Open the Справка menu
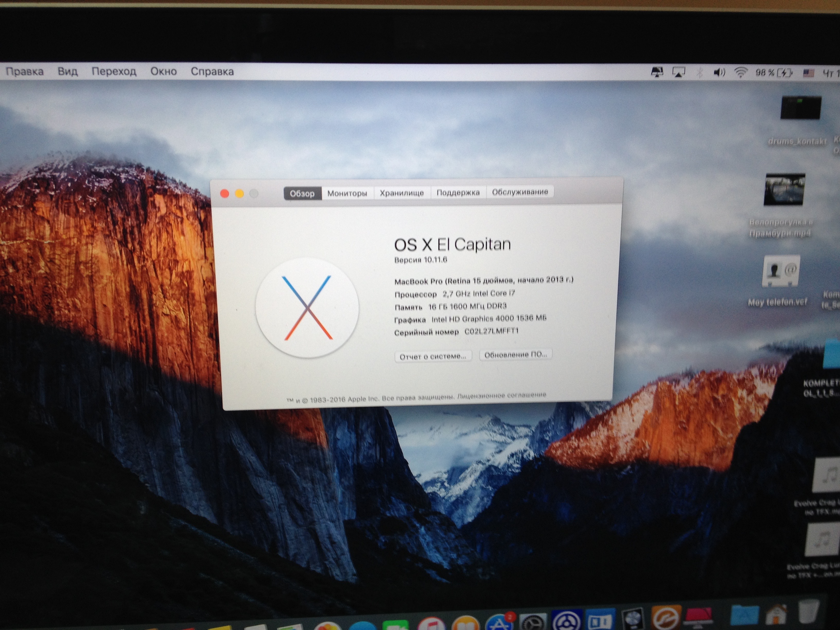This screenshot has height=630, width=840. coord(212,71)
